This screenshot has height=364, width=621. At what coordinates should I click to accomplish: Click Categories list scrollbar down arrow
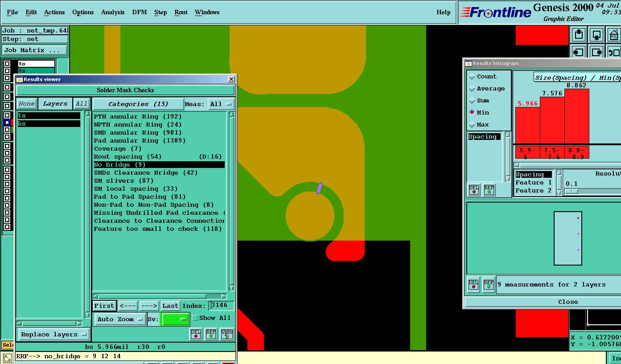(x=231, y=288)
